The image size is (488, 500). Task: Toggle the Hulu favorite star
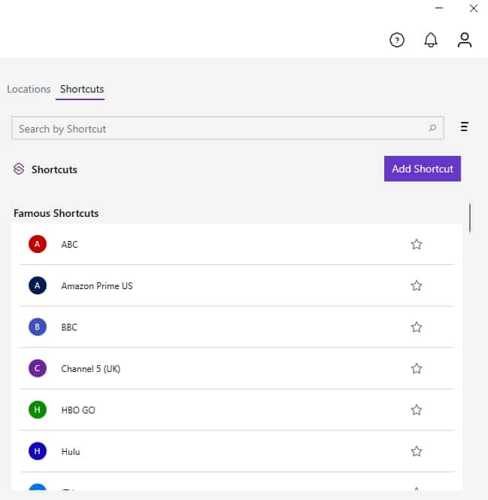click(416, 451)
